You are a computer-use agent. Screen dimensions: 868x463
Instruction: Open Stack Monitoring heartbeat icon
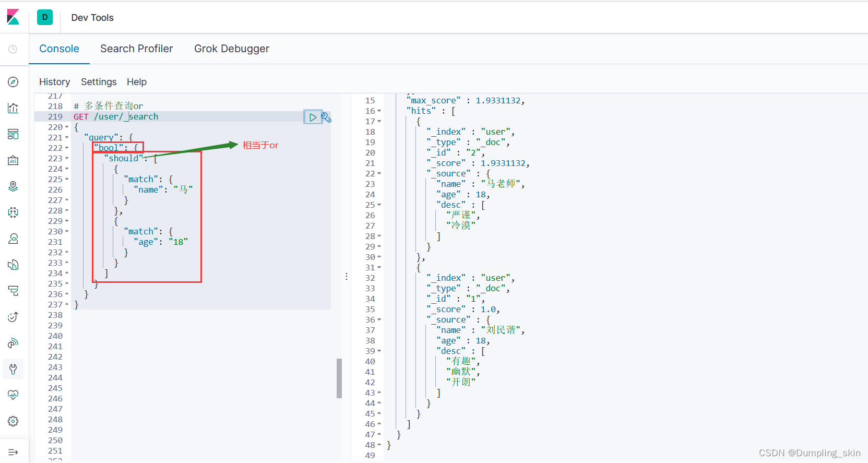click(x=13, y=395)
